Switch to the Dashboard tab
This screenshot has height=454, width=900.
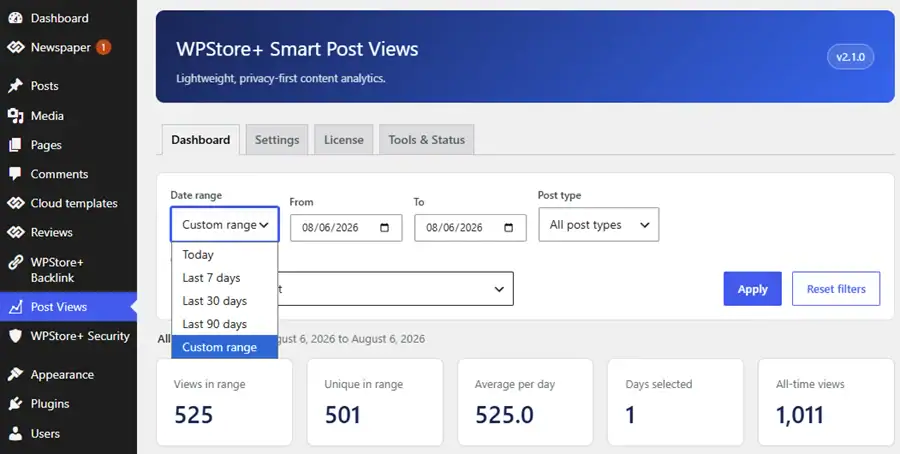[x=200, y=139]
